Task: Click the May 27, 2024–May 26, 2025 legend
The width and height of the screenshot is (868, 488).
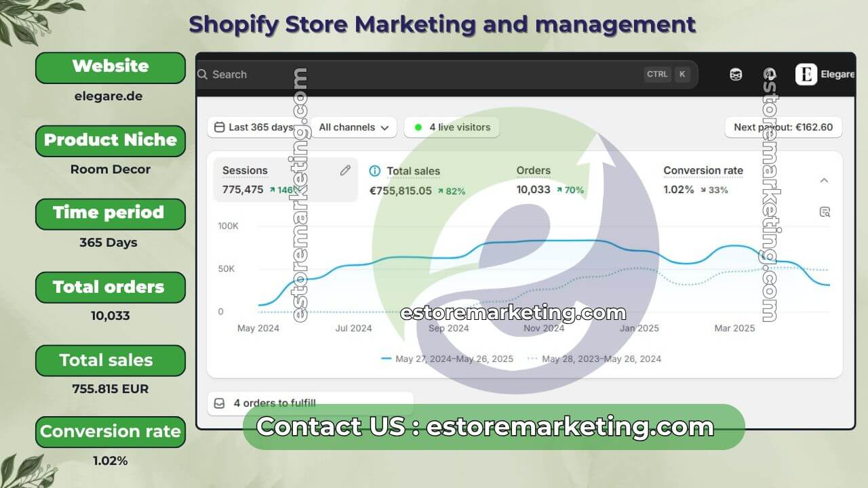Action: tap(448, 359)
